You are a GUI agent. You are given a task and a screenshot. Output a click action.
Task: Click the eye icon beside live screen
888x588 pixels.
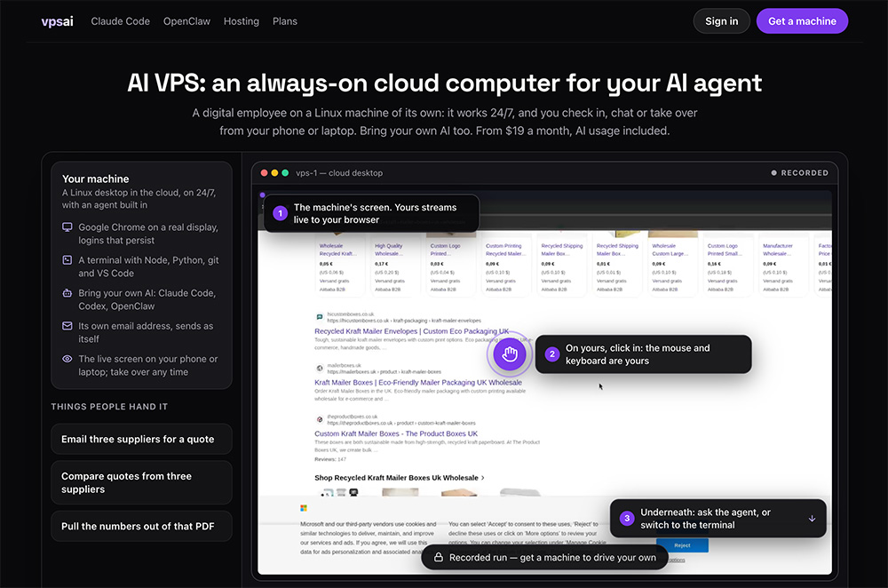(x=67, y=359)
